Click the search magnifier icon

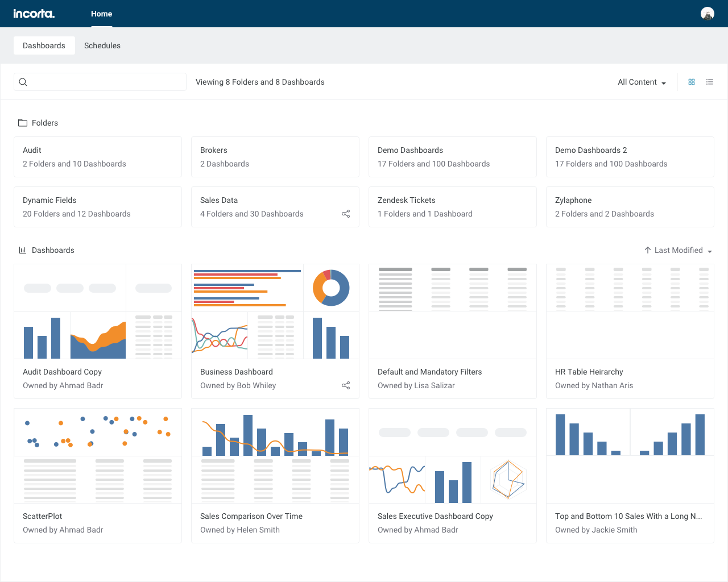(x=23, y=82)
